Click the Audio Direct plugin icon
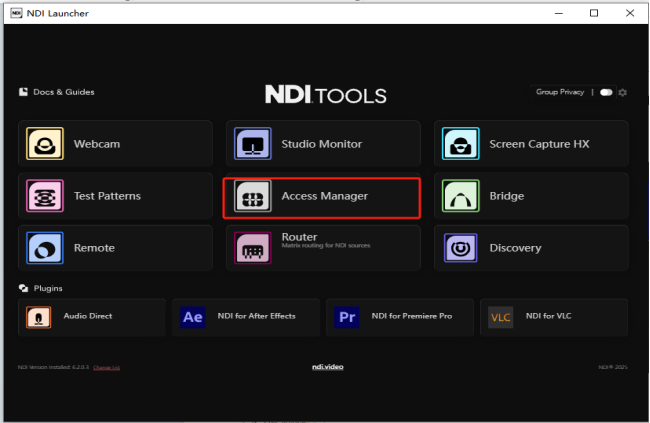This screenshot has height=423, width=650. pos(39,317)
